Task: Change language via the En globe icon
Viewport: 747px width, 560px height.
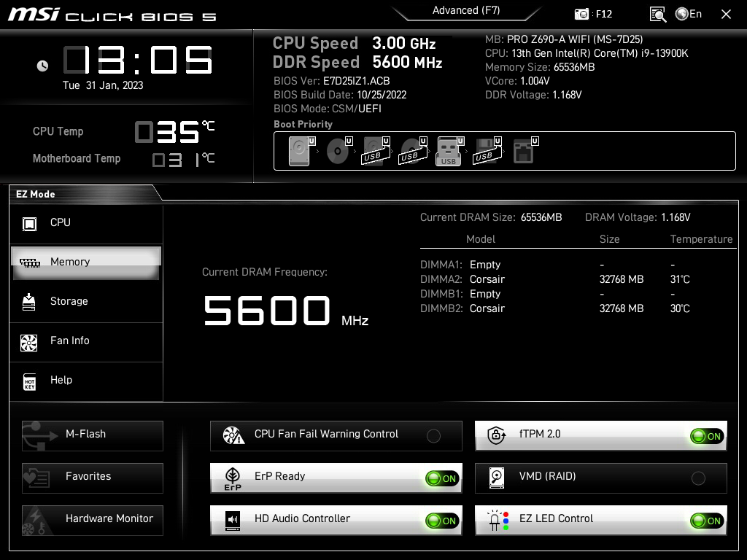Action: point(689,15)
